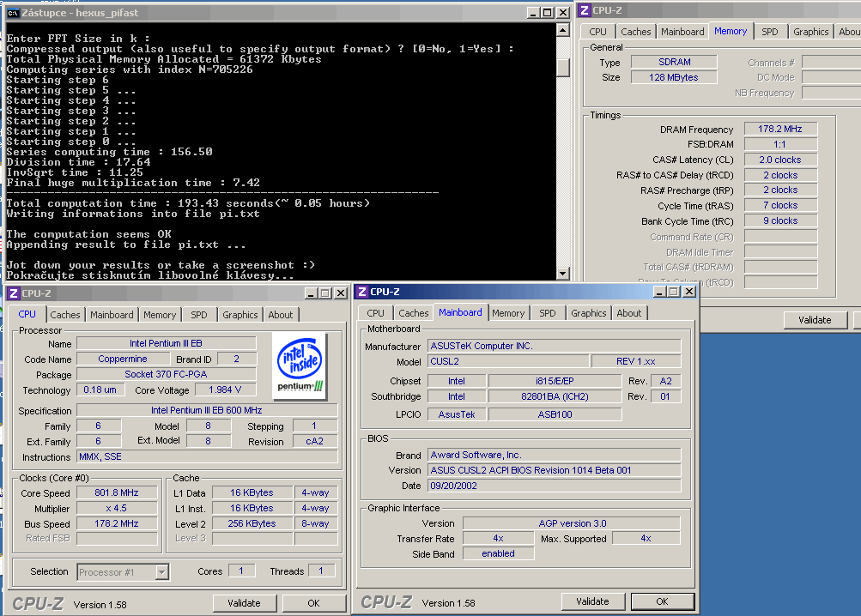Click the BIOS Date value 09/20/2002
The height and width of the screenshot is (616, 861).
pyautogui.click(x=554, y=486)
